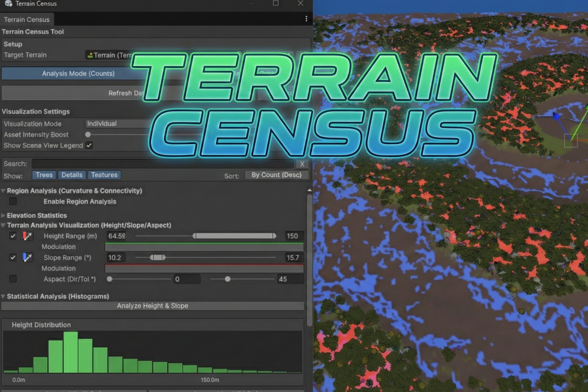588x392 pixels.
Task: Disable the Height Range checkbox
Action: [13, 236]
